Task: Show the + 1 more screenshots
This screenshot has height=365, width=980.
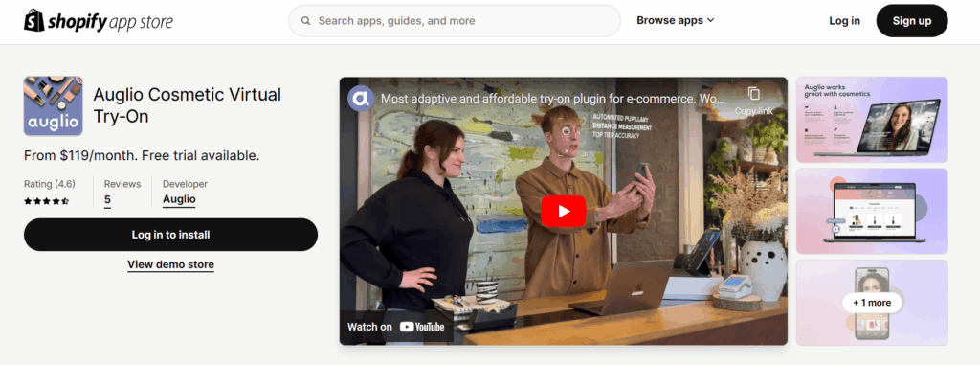Action: [872, 303]
